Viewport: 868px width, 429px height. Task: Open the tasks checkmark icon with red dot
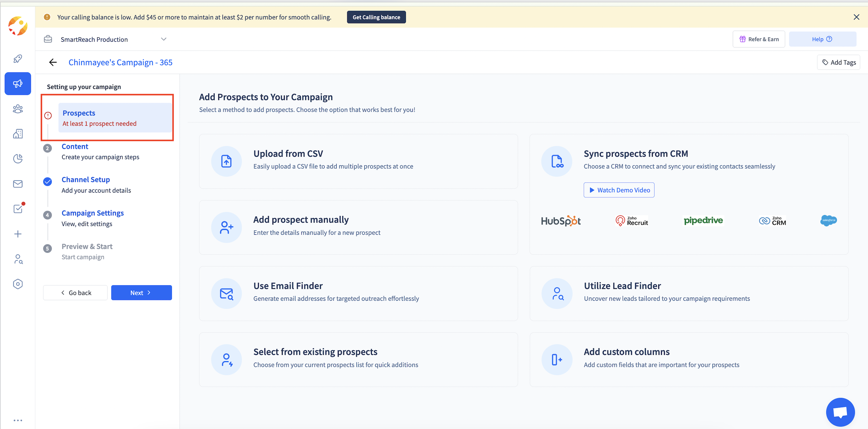tap(18, 208)
